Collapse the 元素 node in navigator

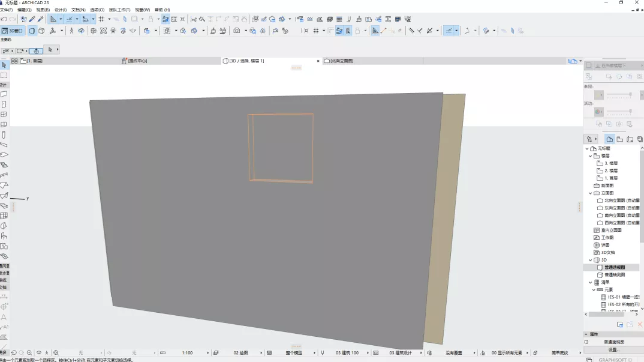pyautogui.click(x=594, y=289)
